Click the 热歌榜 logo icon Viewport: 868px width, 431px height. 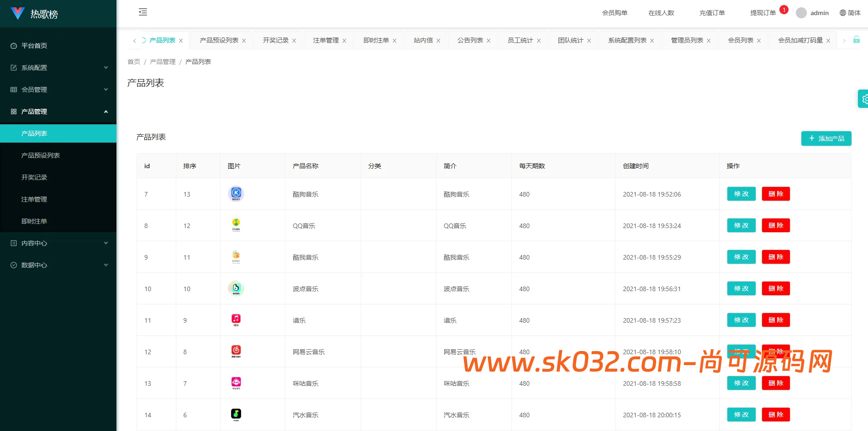tap(18, 13)
